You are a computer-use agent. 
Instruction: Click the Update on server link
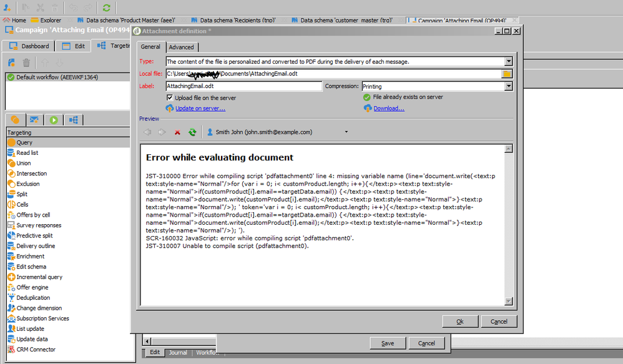(200, 108)
